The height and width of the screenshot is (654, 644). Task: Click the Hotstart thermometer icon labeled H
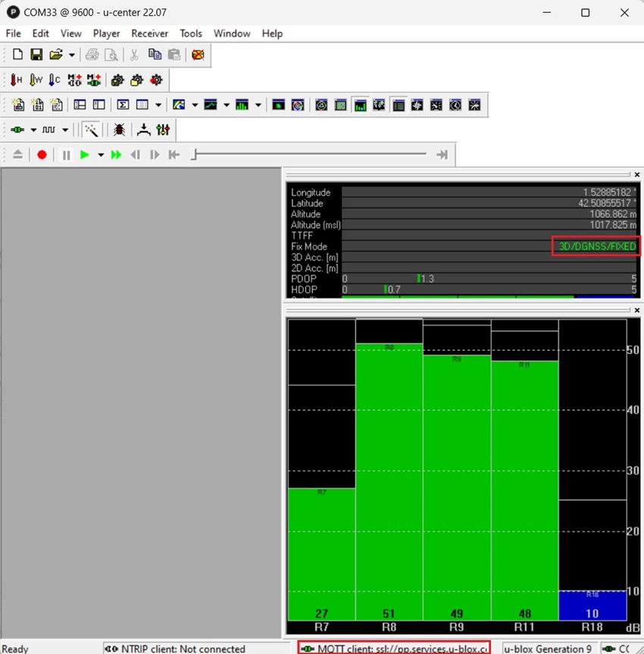(x=17, y=80)
